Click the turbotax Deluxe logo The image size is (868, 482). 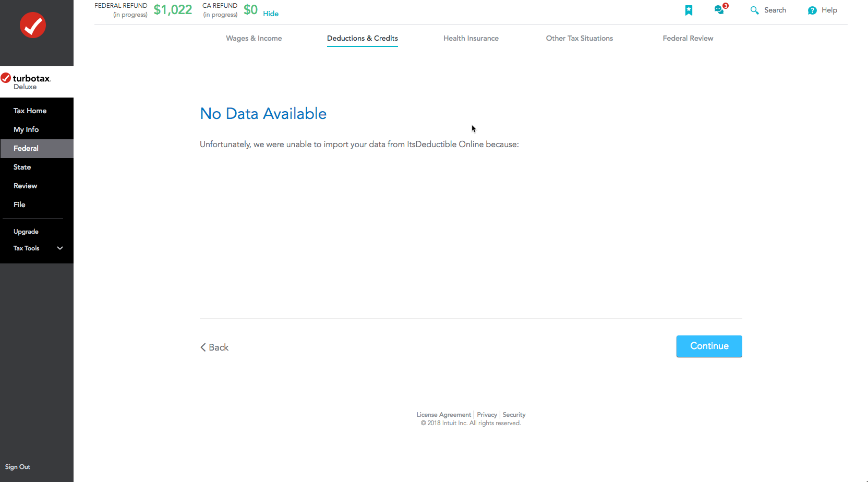click(26, 82)
